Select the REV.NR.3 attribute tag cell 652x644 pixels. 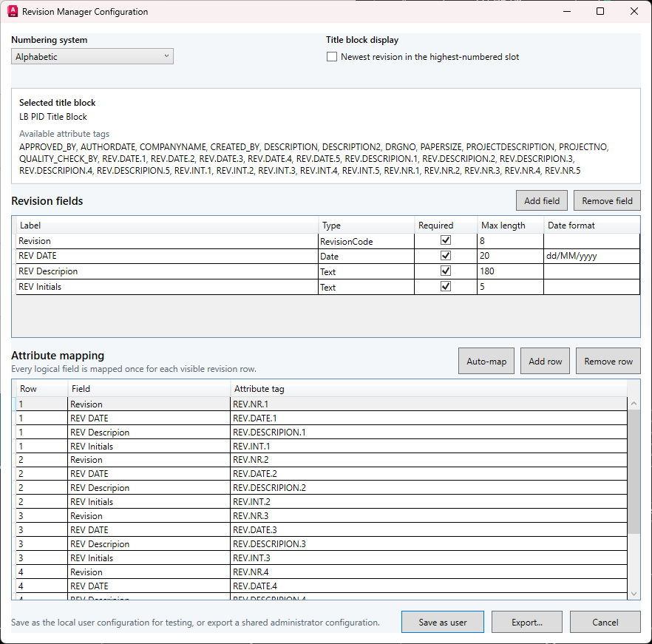click(x=429, y=516)
